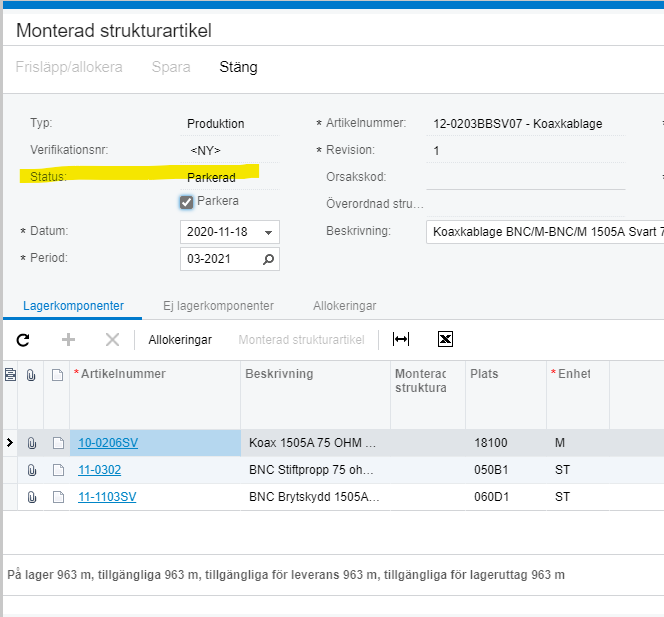Viewport: 664px width, 617px height.
Task: Open article link 10-0206SV
Action: pos(108,442)
